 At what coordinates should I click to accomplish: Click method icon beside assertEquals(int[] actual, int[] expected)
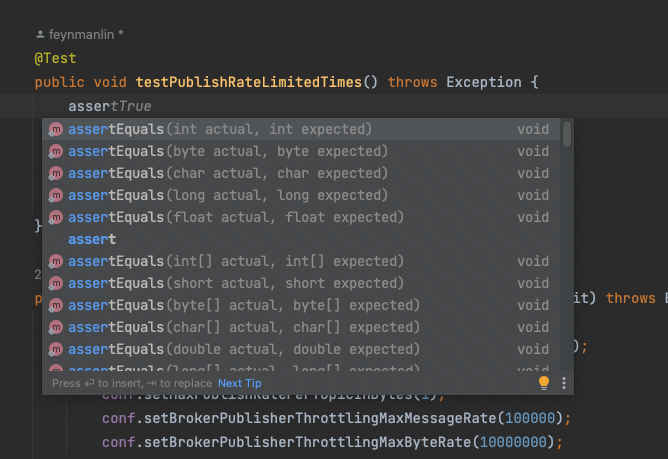(x=55, y=261)
